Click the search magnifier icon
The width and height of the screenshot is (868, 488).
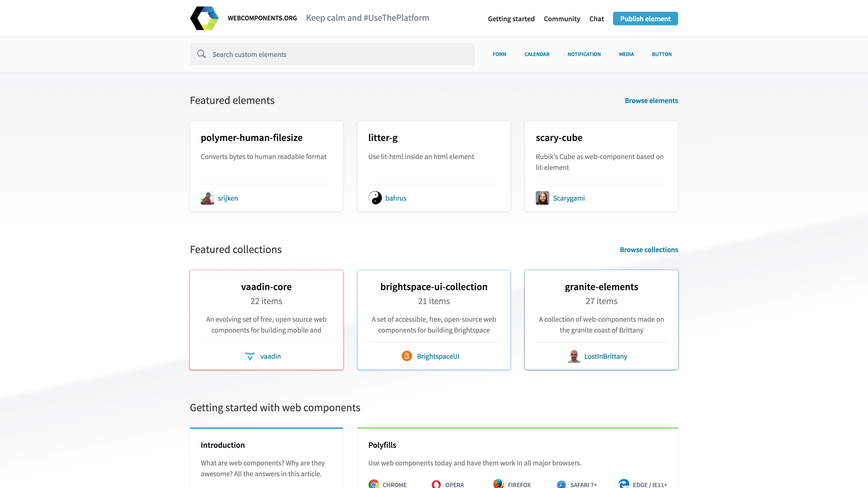[201, 54]
